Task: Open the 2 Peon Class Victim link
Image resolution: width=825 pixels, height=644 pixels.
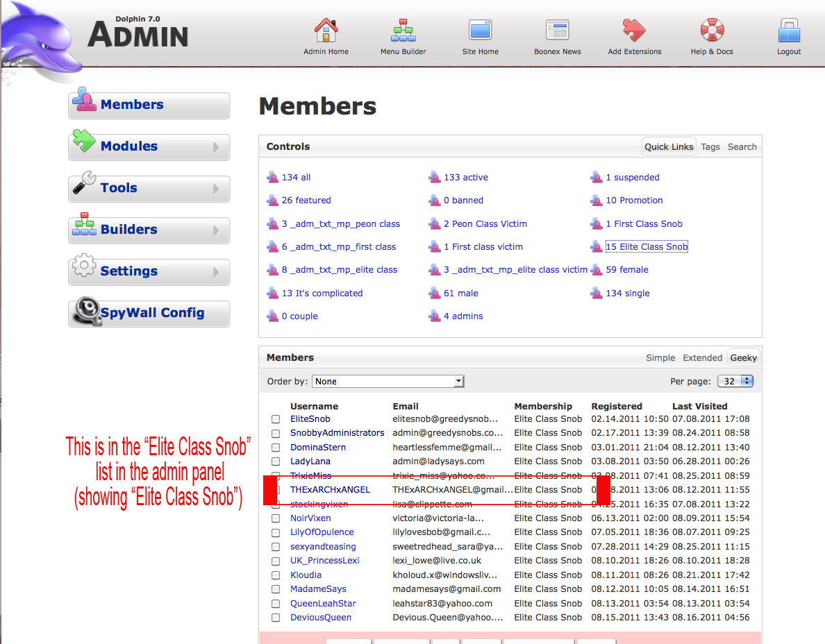Action: 485,223
